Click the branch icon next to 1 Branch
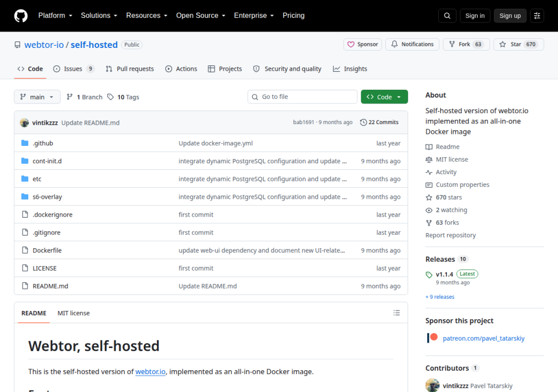558x392 pixels. 70,97
